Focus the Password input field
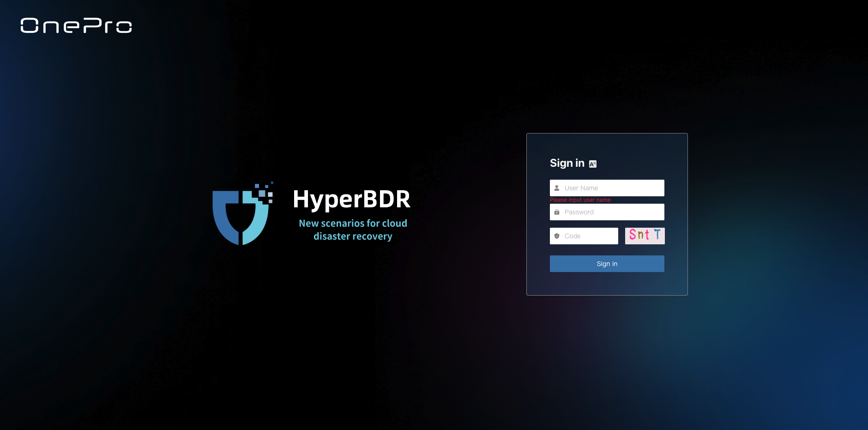The image size is (868, 430). [607, 212]
